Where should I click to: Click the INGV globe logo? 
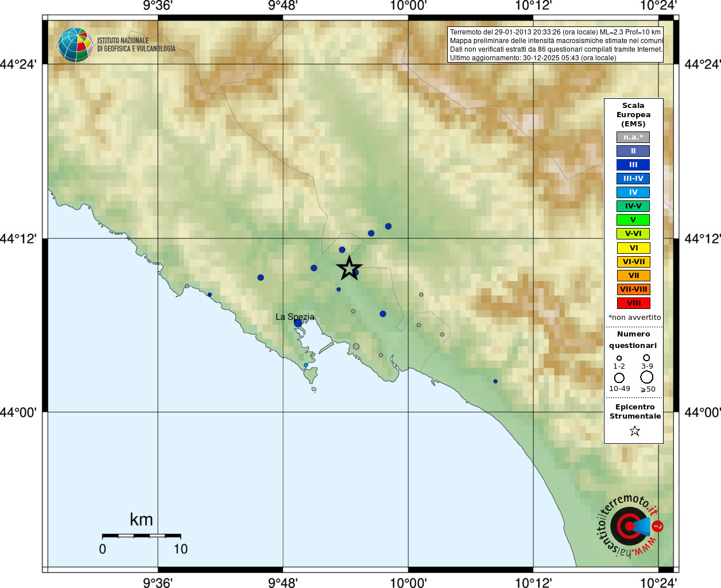[x=76, y=45]
